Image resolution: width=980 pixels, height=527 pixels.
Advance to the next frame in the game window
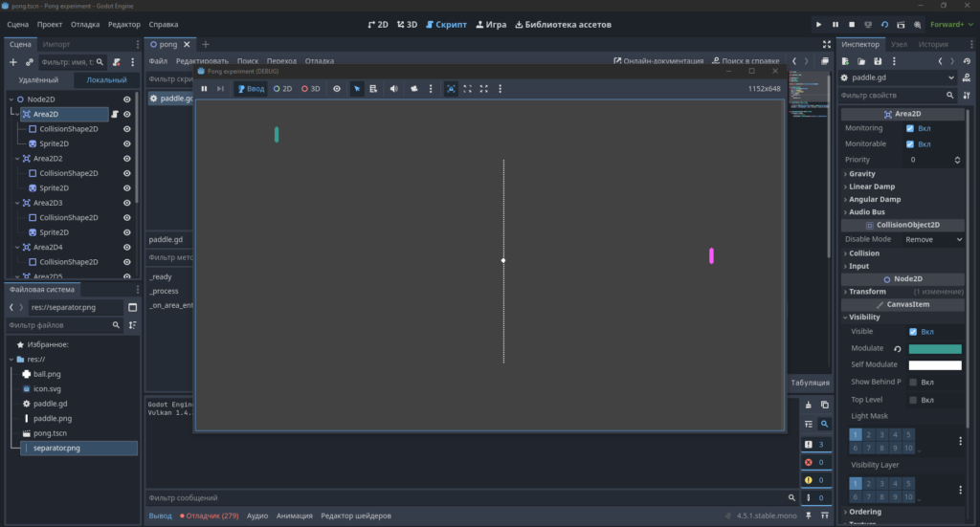(220, 89)
